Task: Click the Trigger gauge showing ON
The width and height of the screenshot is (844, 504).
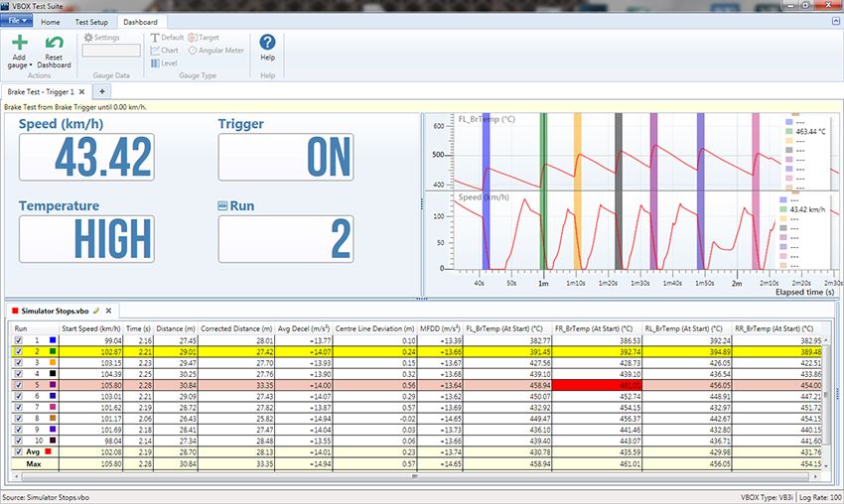Action: 286,157
